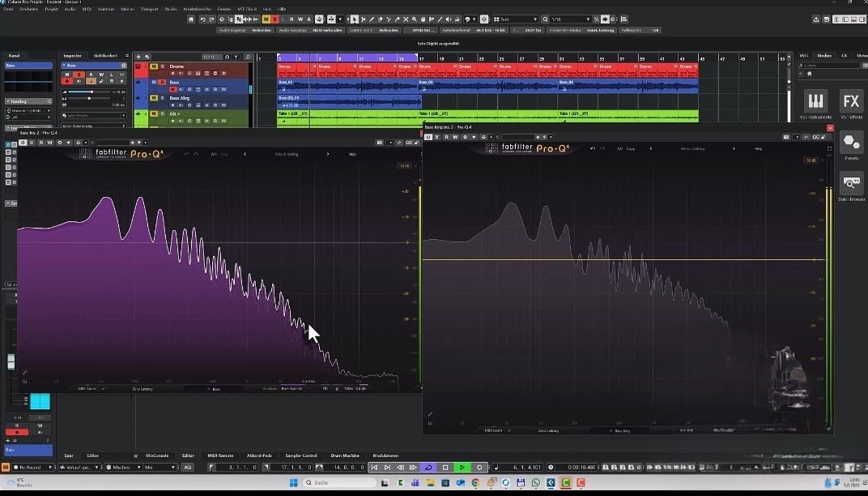Mute the Drums track

click(x=153, y=66)
